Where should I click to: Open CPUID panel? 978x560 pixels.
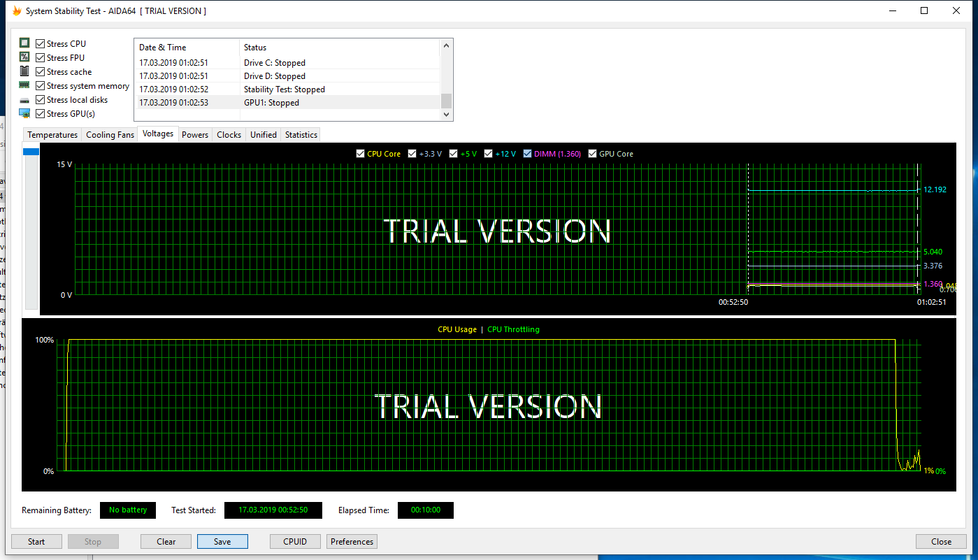click(x=295, y=541)
